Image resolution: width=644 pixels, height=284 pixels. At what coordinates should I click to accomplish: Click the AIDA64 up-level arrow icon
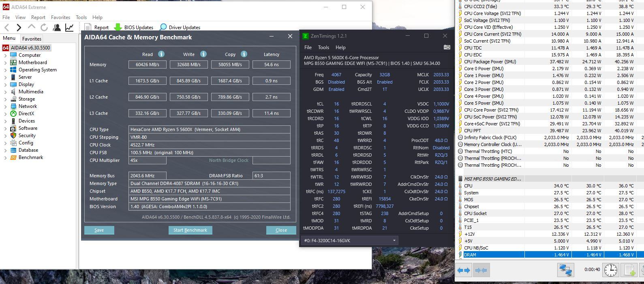point(31,27)
